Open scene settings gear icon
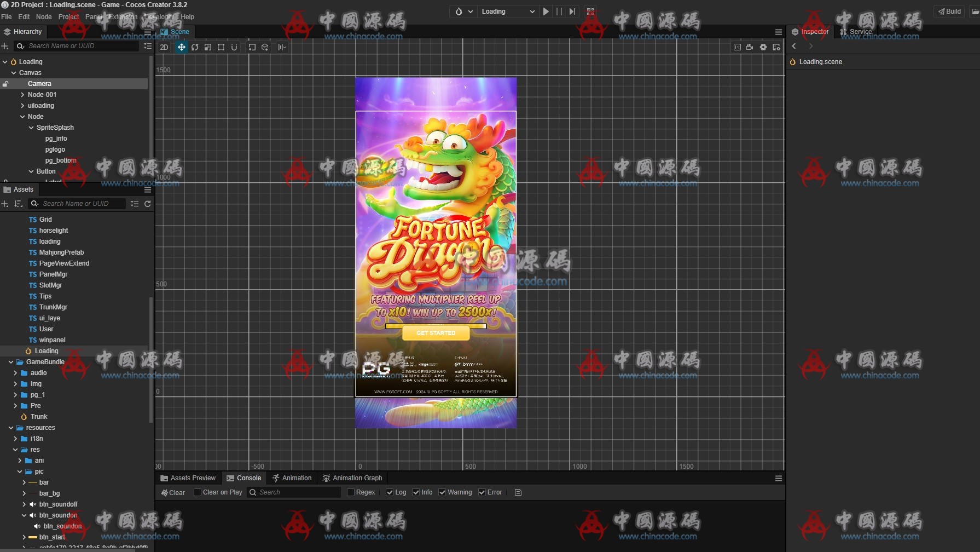Image resolution: width=980 pixels, height=552 pixels. [x=763, y=47]
